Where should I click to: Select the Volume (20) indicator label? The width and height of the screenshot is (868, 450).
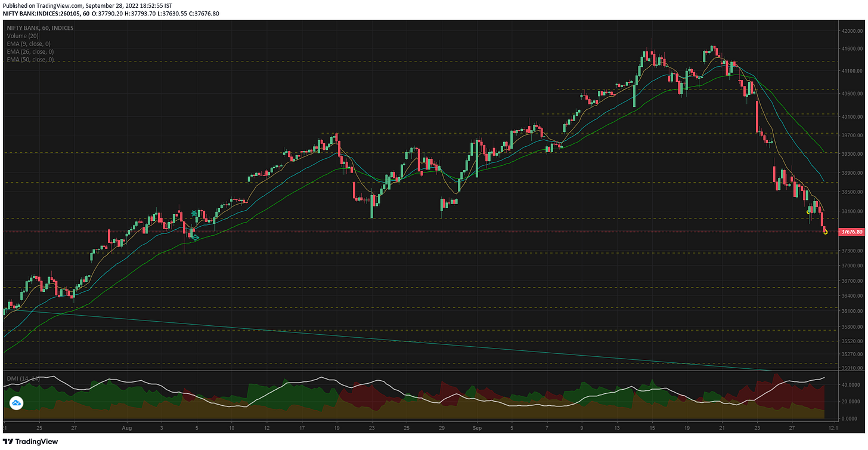(x=21, y=36)
